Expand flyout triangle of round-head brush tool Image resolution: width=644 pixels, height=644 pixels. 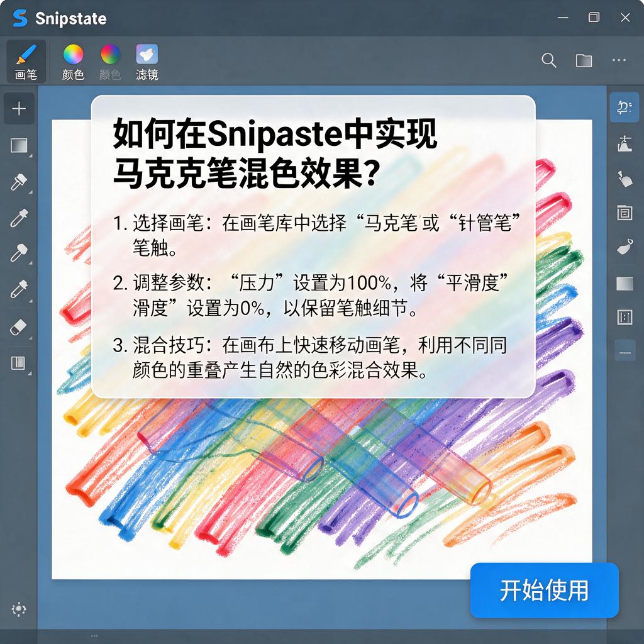pos(30,263)
